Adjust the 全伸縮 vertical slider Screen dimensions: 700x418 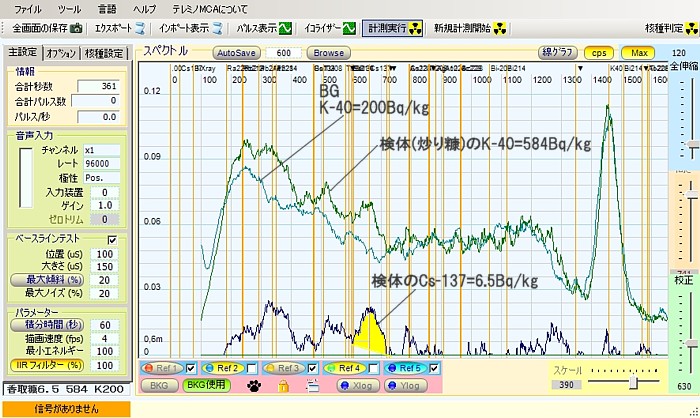click(692, 146)
